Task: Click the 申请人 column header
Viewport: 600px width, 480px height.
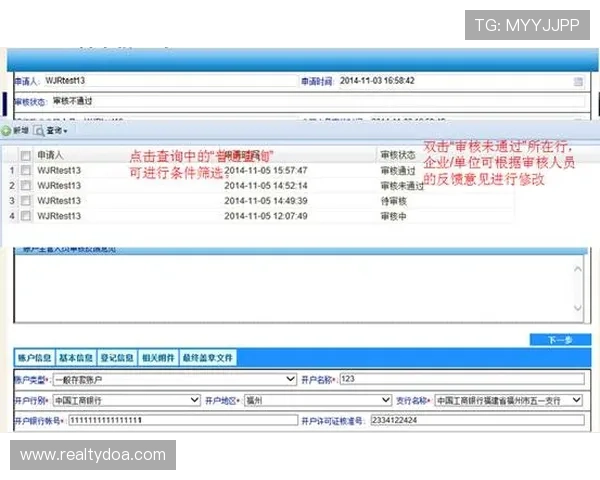Action: pos(50,155)
